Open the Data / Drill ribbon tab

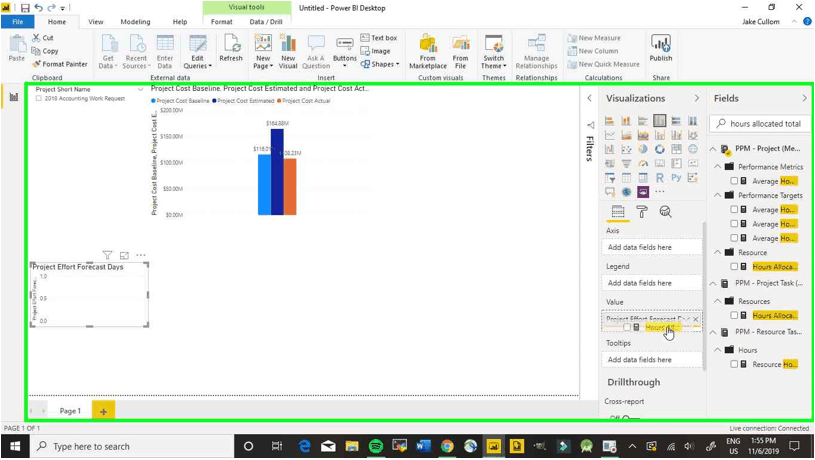coord(266,22)
